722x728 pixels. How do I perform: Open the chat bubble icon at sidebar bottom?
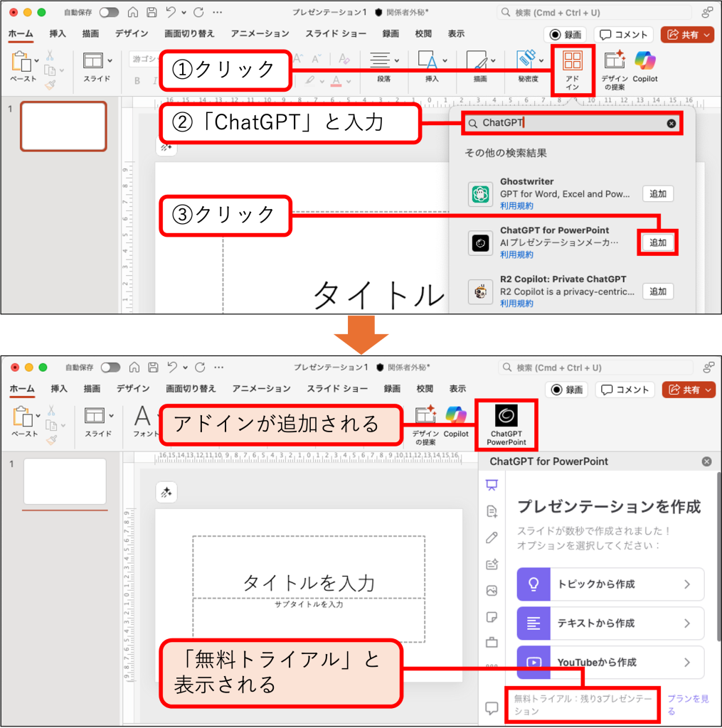click(x=492, y=707)
